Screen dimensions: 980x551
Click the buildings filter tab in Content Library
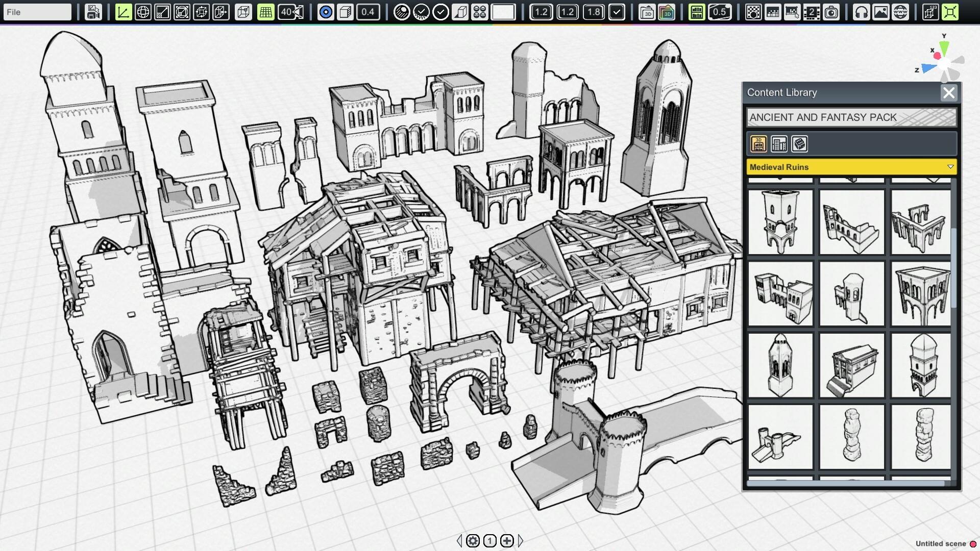779,144
